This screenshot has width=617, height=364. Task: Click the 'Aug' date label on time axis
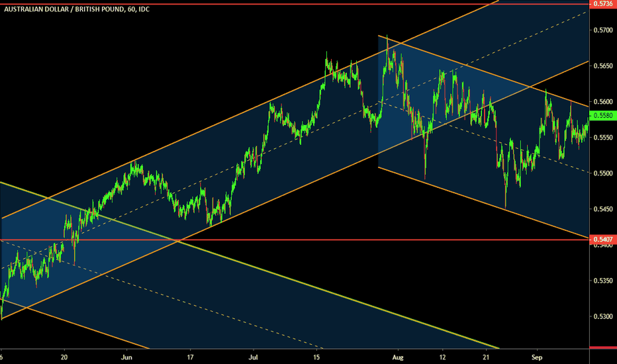tap(398, 357)
